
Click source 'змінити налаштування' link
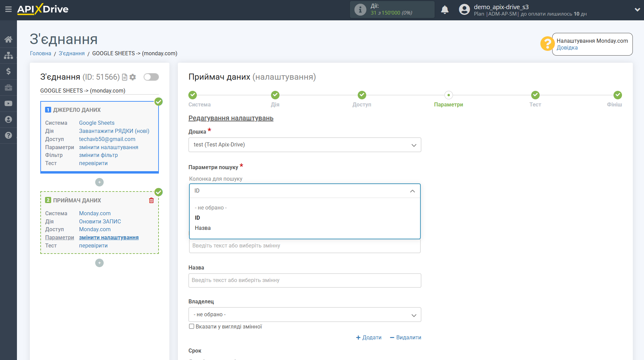(x=109, y=147)
